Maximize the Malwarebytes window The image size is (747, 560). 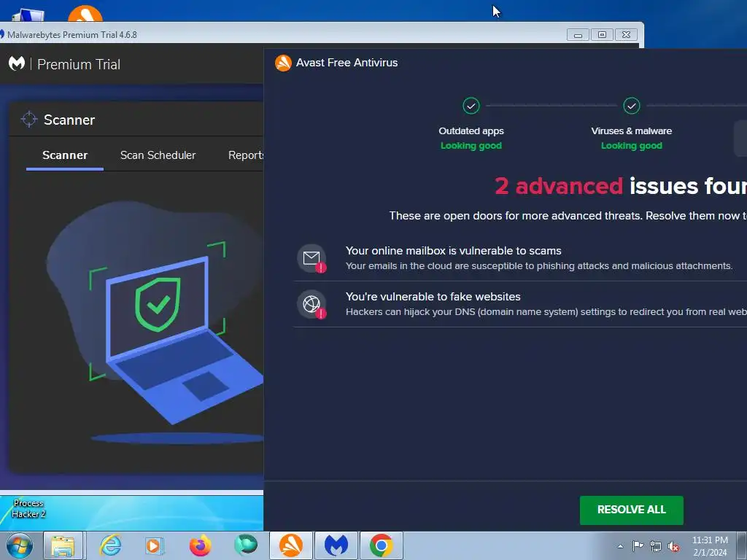point(602,35)
